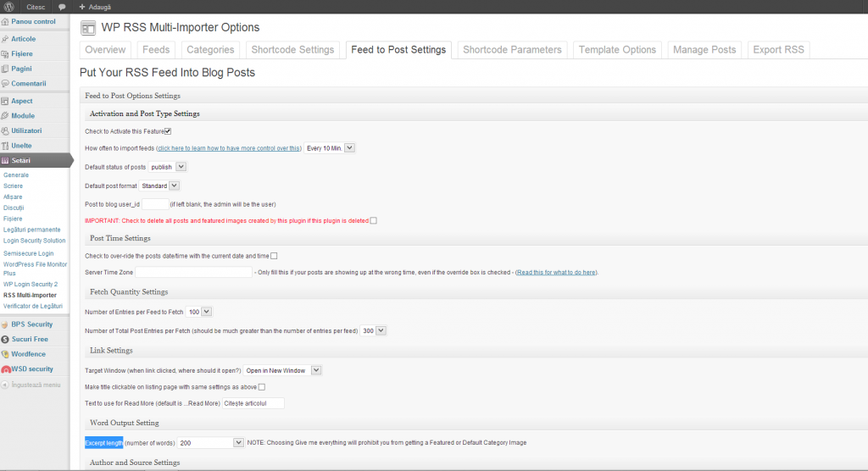Open Total Post Entries per Fetch dropdown

click(x=373, y=330)
